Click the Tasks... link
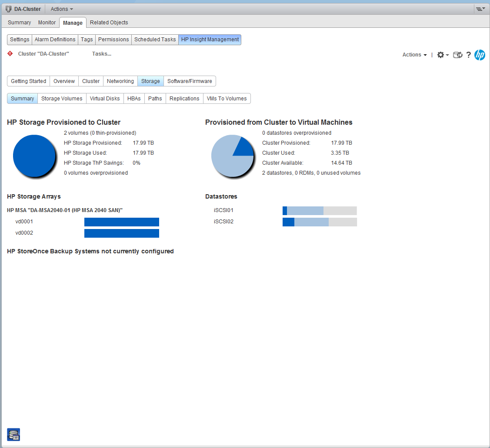490x448 pixels. [x=102, y=54]
